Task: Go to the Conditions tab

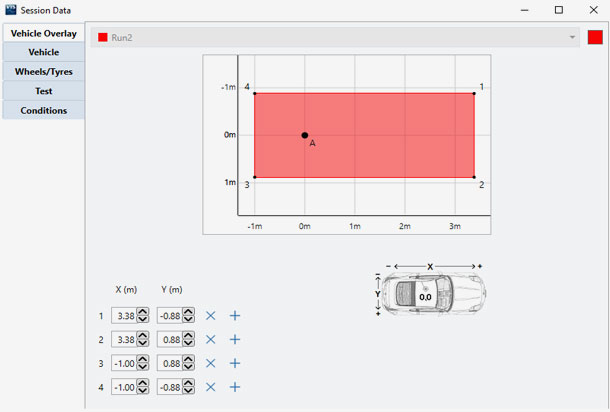Action: (43, 110)
